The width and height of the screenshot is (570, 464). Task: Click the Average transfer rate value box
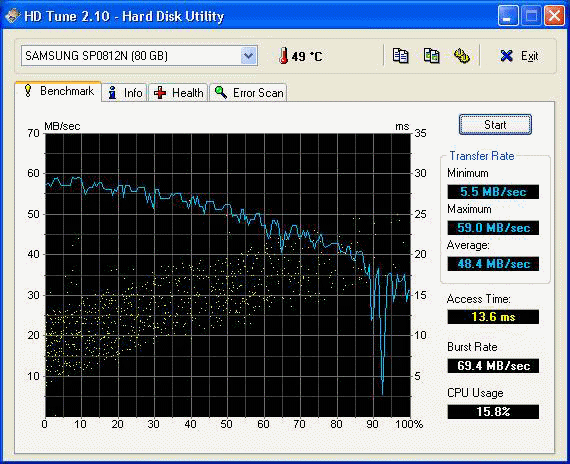(x=493, y=264)
